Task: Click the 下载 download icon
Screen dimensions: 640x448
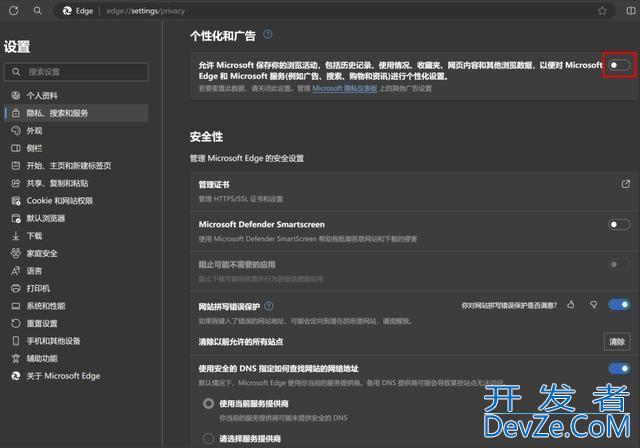Action: (x=16, y=236)
